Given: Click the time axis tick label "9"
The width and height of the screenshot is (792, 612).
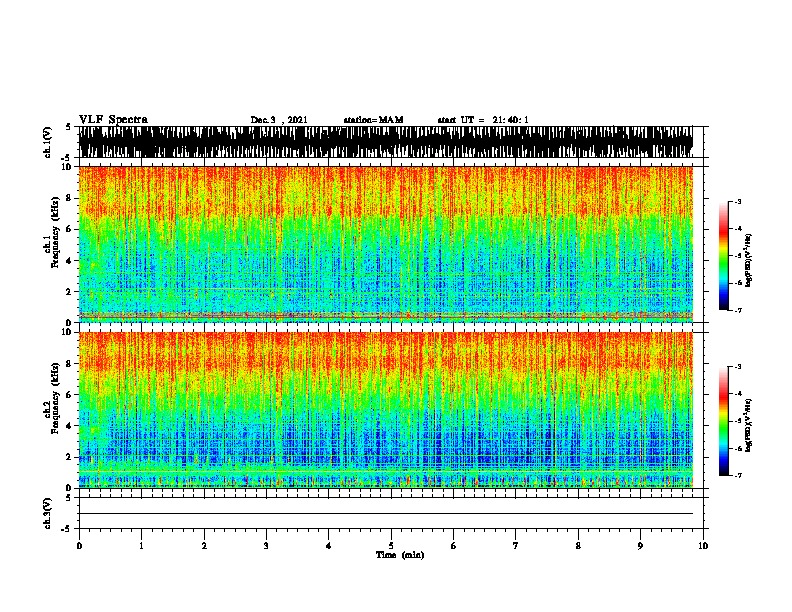Looking at the screenshot, I should [640, 546].
